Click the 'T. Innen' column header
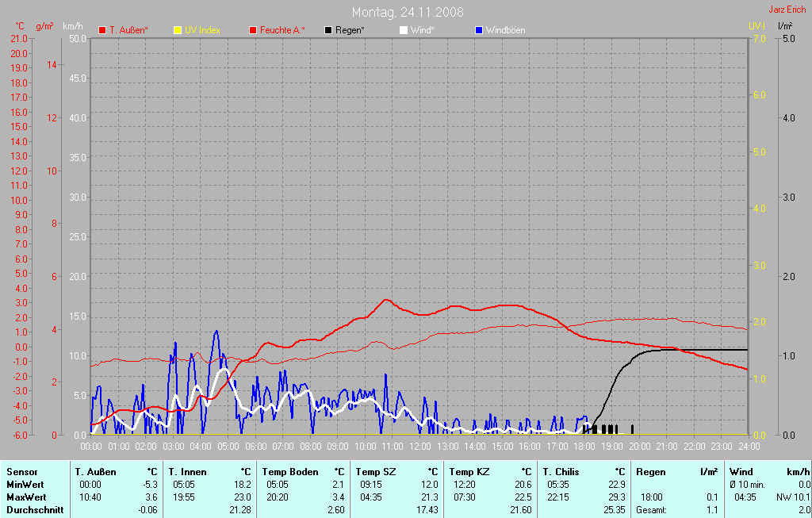 coord(187,472)
